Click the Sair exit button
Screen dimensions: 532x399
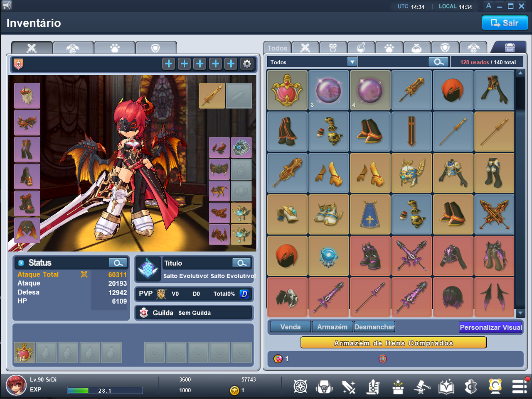click(505, 23)
